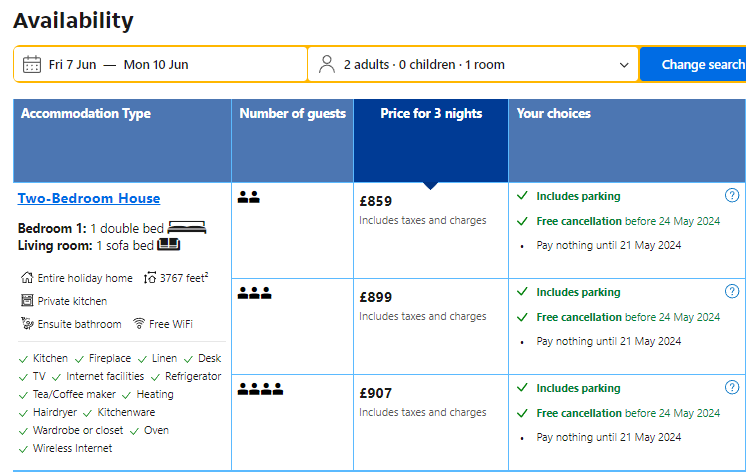Click the Price for 3 nights header
This screenshot has height=472, width=746.
point(431,114)
